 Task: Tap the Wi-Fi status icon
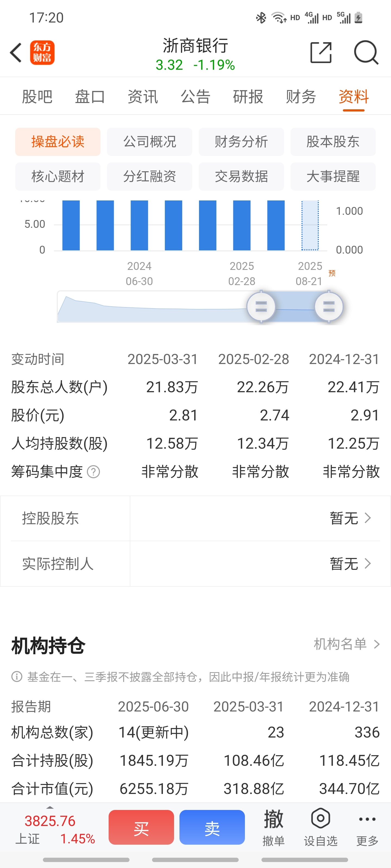click(x=279, y=18)
